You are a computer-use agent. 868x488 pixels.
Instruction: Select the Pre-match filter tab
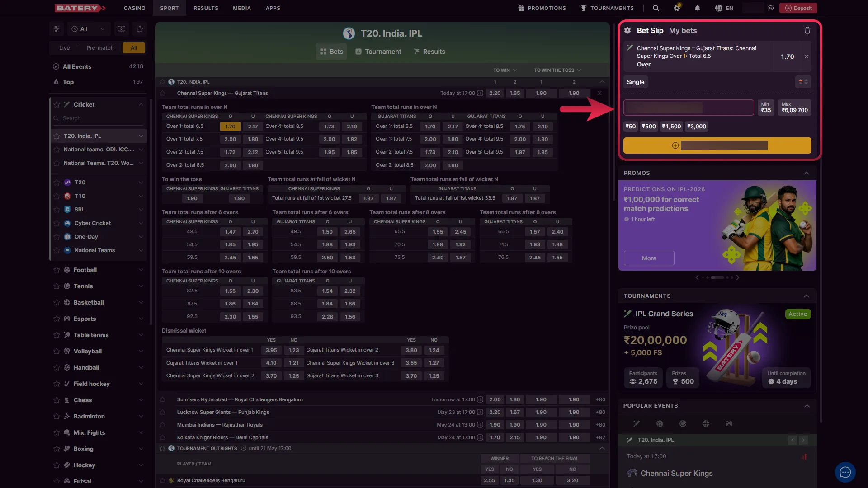(x=100, y=48)
